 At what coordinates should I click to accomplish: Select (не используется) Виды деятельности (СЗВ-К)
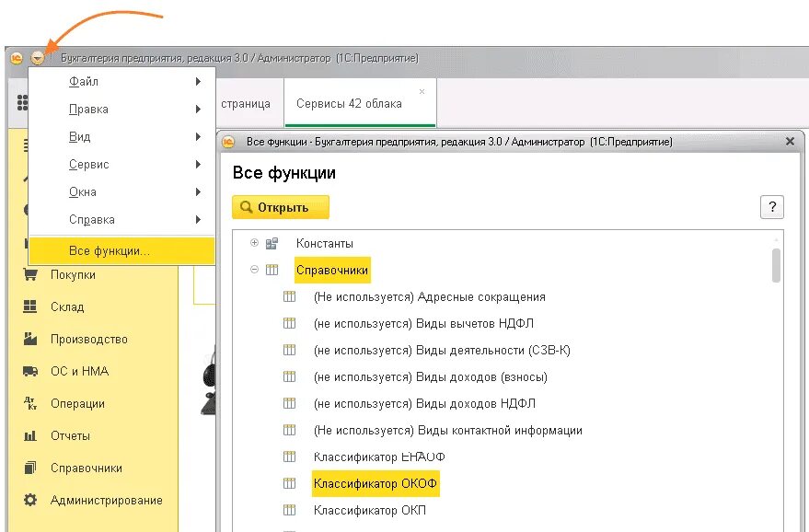click(442, 350)
